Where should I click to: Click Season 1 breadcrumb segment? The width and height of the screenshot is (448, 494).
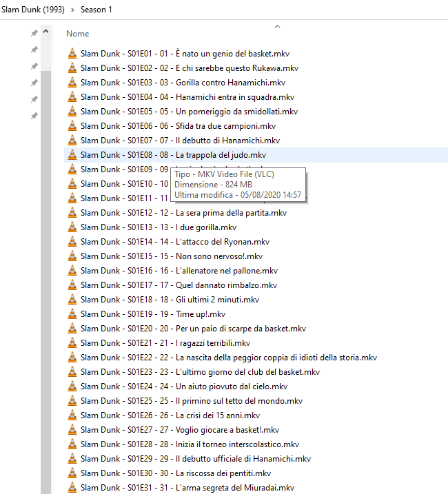pos(96,10)
